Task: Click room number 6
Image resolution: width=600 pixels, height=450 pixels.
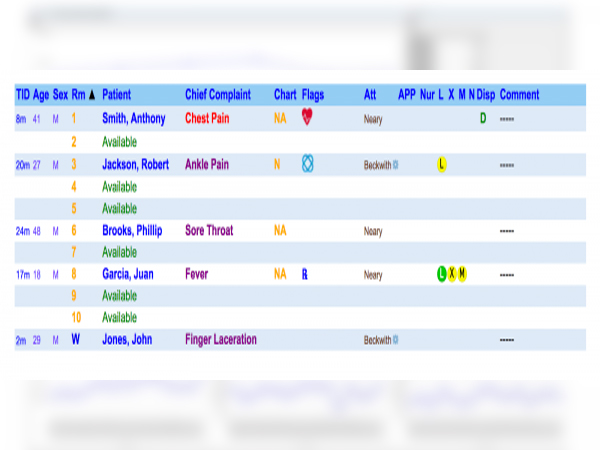Action: point(74,230)
